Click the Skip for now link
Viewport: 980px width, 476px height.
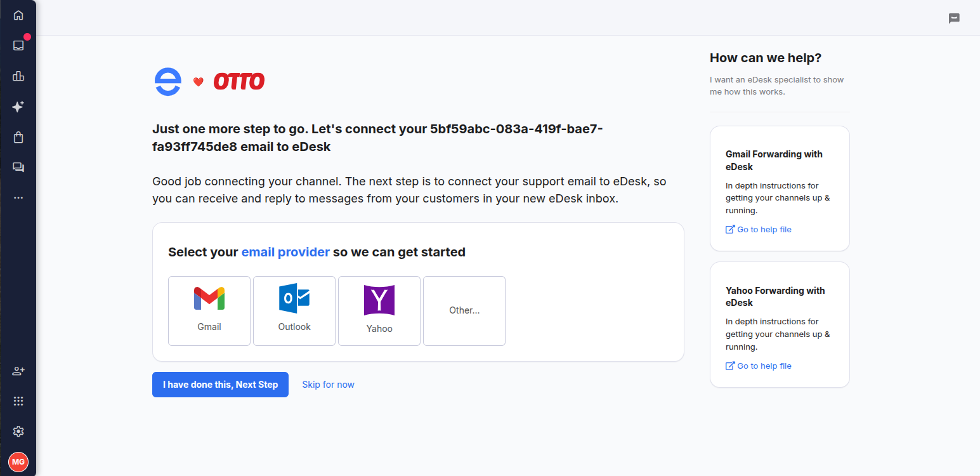tap(328, 385)
